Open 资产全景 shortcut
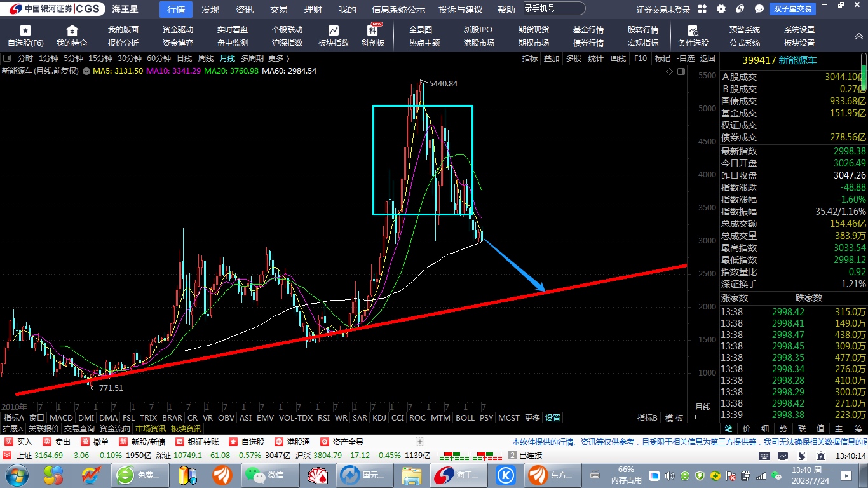The width and height of the screenshot is (868, 488). (x=342, y=442)
